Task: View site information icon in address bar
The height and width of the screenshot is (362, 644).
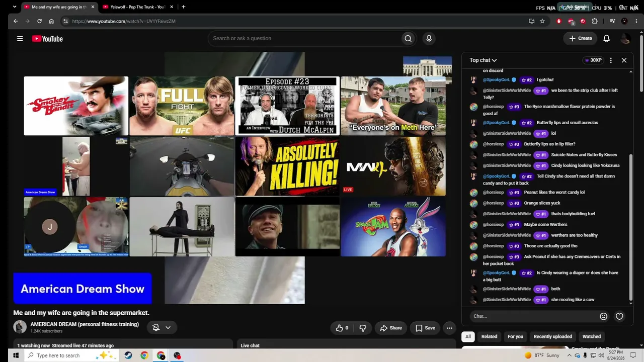Action: pos(65,21)
